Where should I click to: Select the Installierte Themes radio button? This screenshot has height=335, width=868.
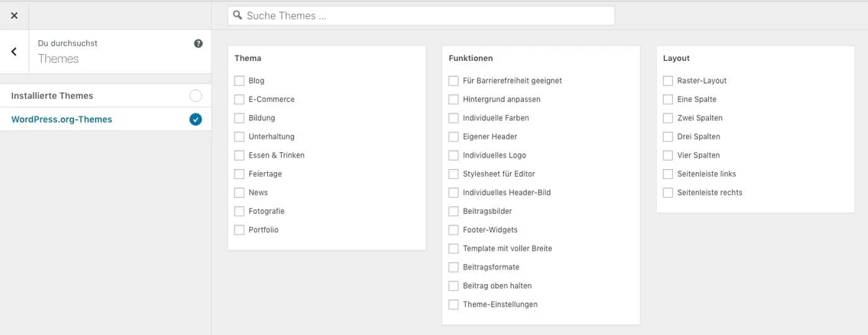click(x=196, y=96)
